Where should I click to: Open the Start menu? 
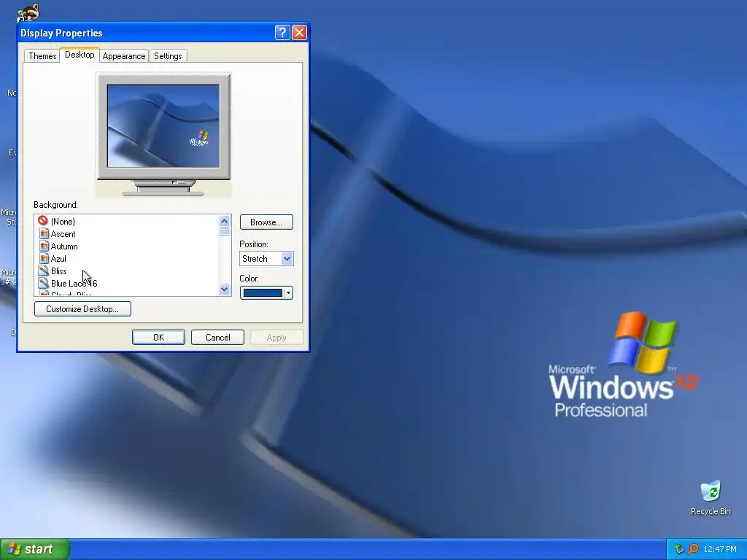click(35, 549)
